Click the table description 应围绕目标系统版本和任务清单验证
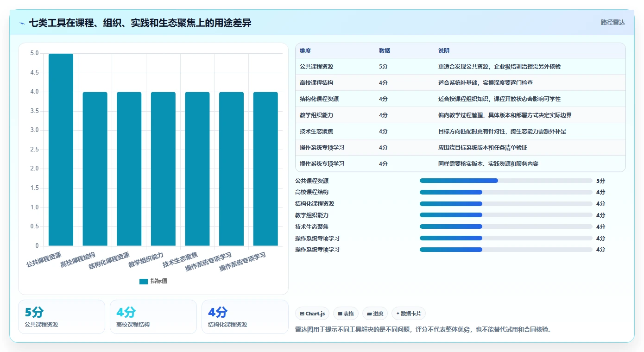The height and width of the screenshot is (352, 644). pyautogui.click(x=483, y=148)
